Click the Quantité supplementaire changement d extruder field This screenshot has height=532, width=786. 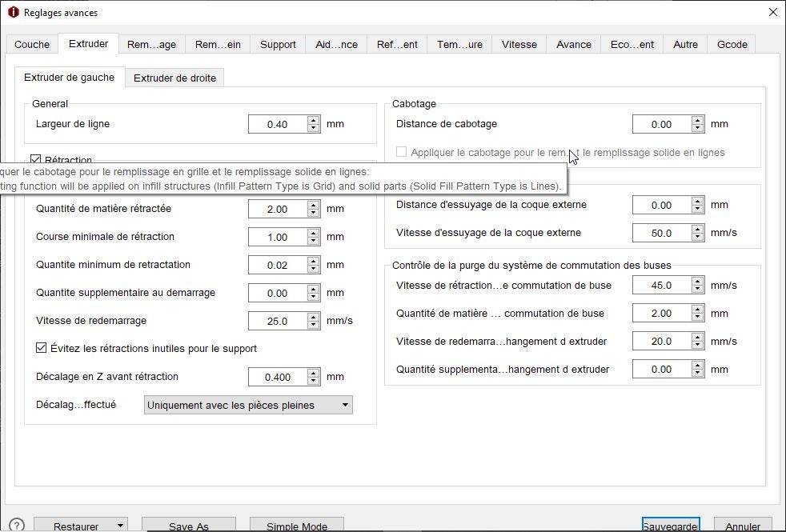662,369
